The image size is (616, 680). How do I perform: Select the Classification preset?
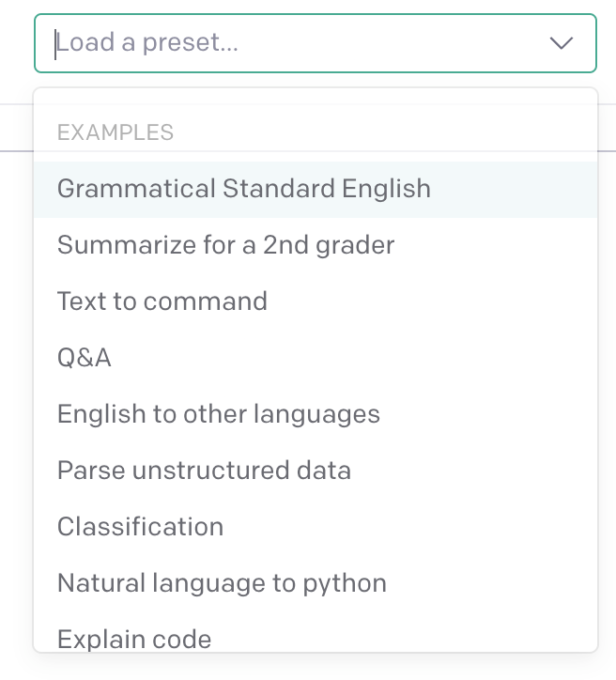coord(141,527)
